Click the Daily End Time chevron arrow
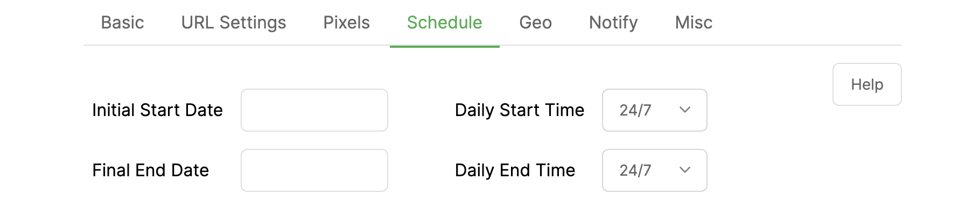Image resolution: width=980 pixels, height=216 pixels. click(685, 170)
